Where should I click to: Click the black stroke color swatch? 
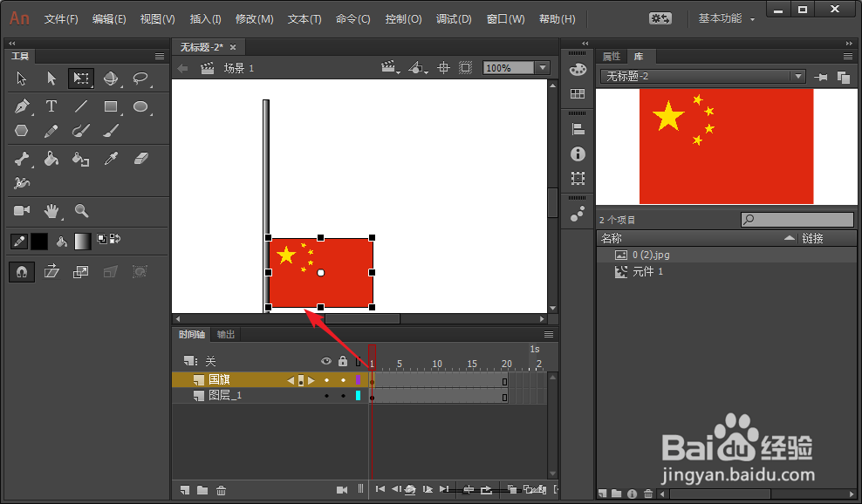[39, 242]
